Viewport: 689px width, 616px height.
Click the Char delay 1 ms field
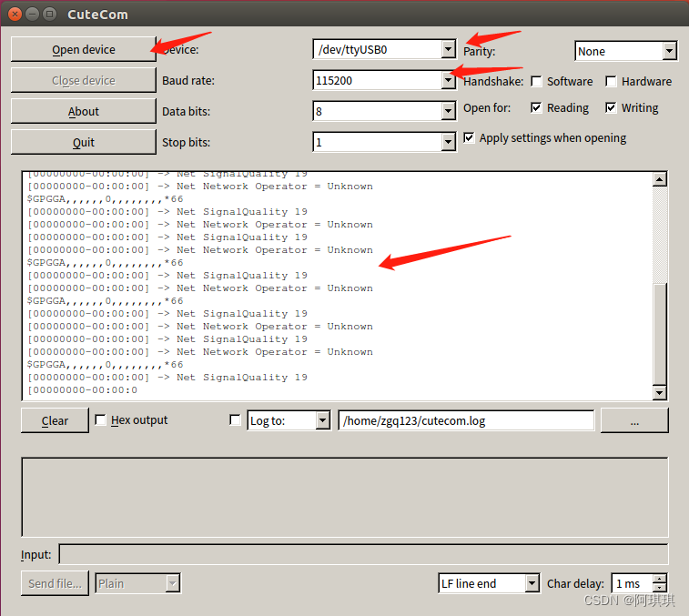point(632,583)
